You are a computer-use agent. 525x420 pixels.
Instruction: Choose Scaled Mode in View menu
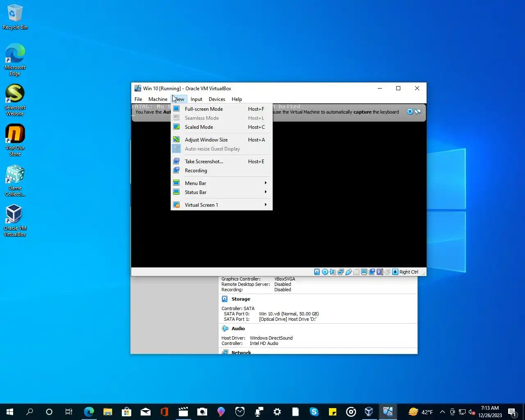pos(221,127)
